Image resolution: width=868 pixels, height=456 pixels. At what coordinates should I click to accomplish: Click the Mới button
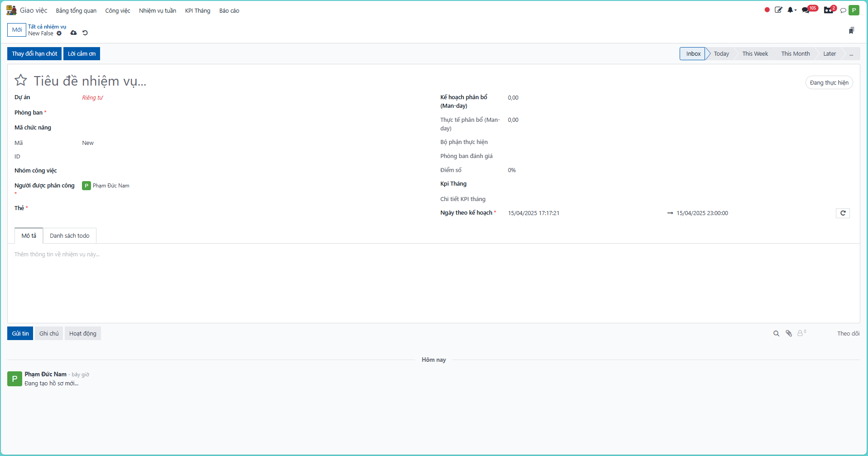17,30
